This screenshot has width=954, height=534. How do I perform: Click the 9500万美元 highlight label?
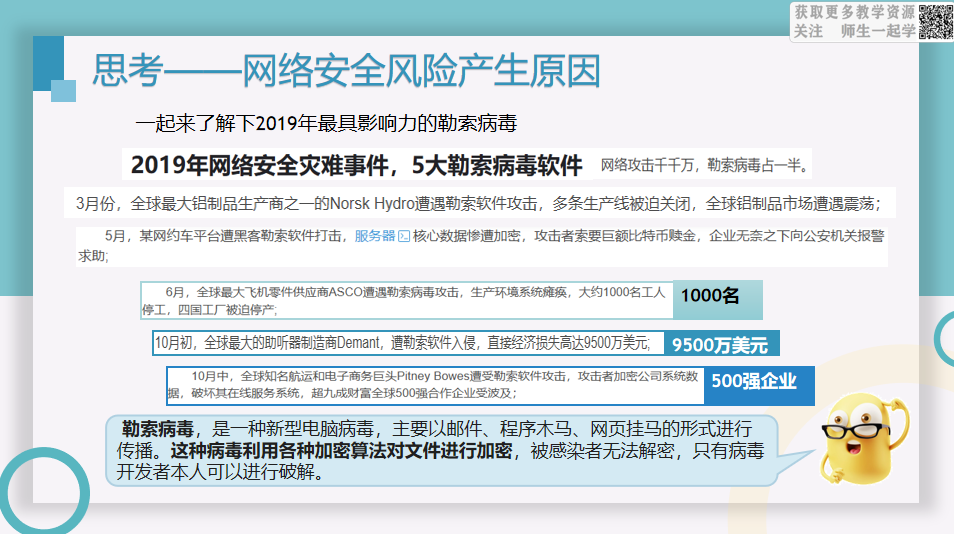click(720, 345)
